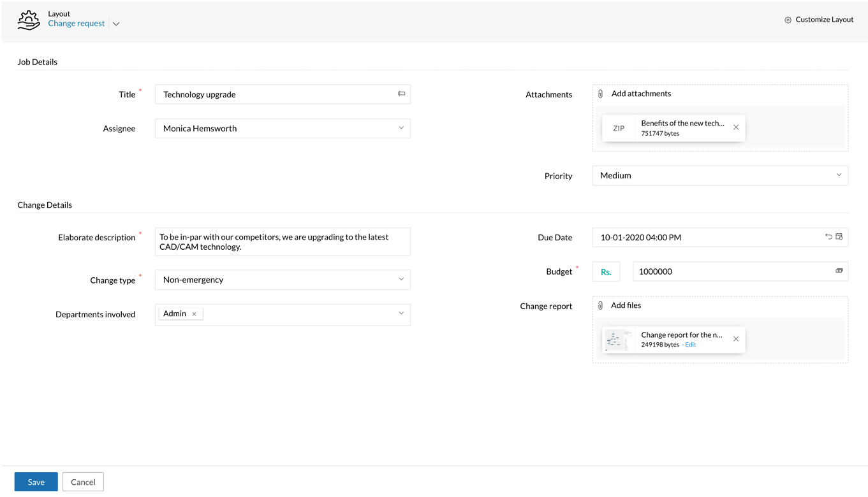Select the ZIP file type icon
The height and width of the screenshot is (497, 868).
click(x=619, y=128)
